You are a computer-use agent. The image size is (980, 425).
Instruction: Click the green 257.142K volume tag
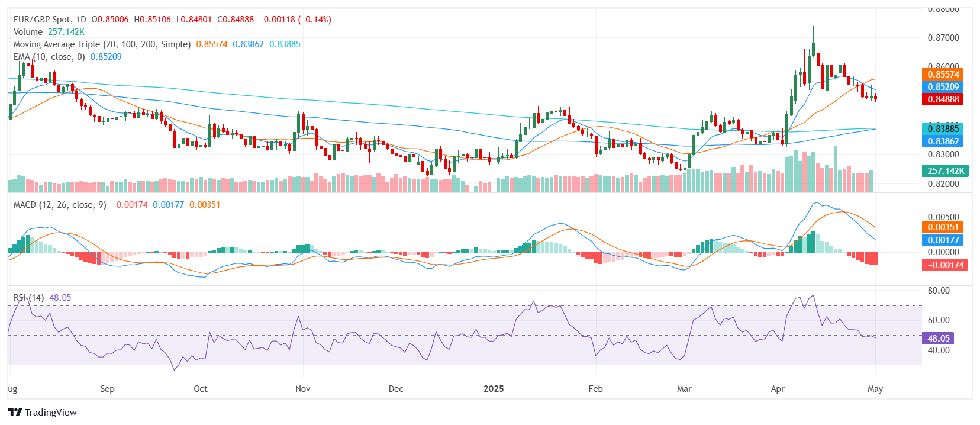point(945,171)
